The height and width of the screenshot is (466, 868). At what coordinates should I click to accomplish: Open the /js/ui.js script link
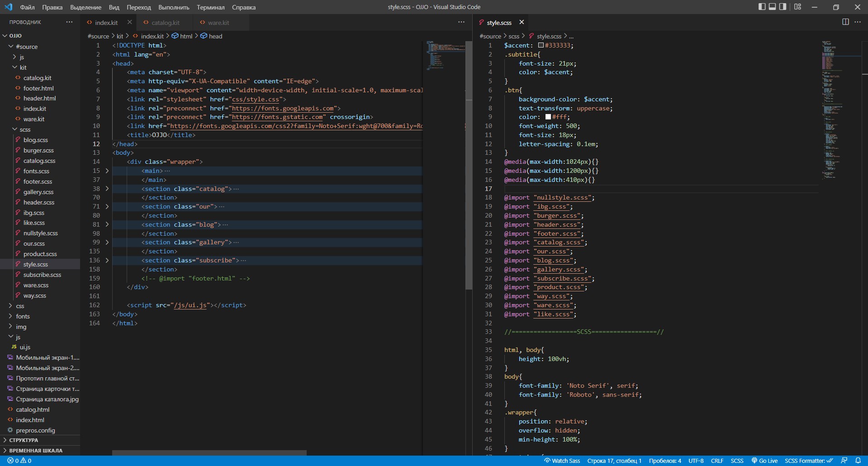pos(190,305)
